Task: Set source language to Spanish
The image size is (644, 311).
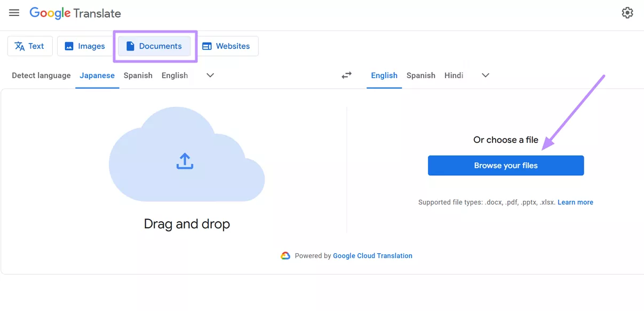Action: (138, 75)
